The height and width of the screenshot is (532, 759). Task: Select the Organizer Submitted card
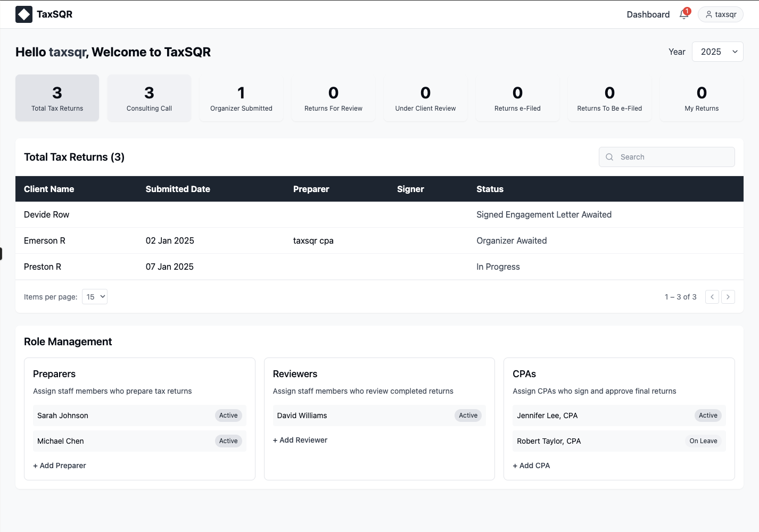241,98
